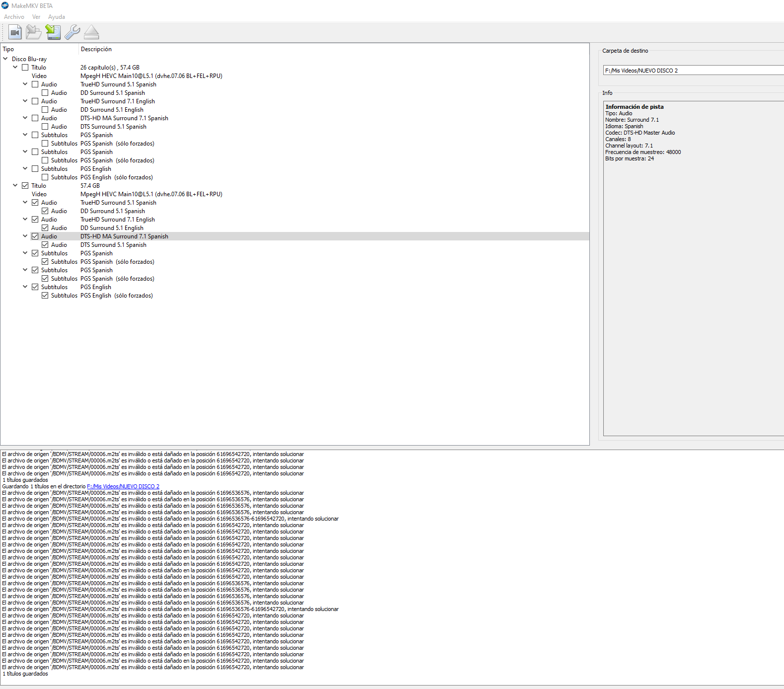Collapse the Disco Blu-ray tree node
Viewport: 784px width, 689px height.
pyautogui.click(x=5, y=59)
